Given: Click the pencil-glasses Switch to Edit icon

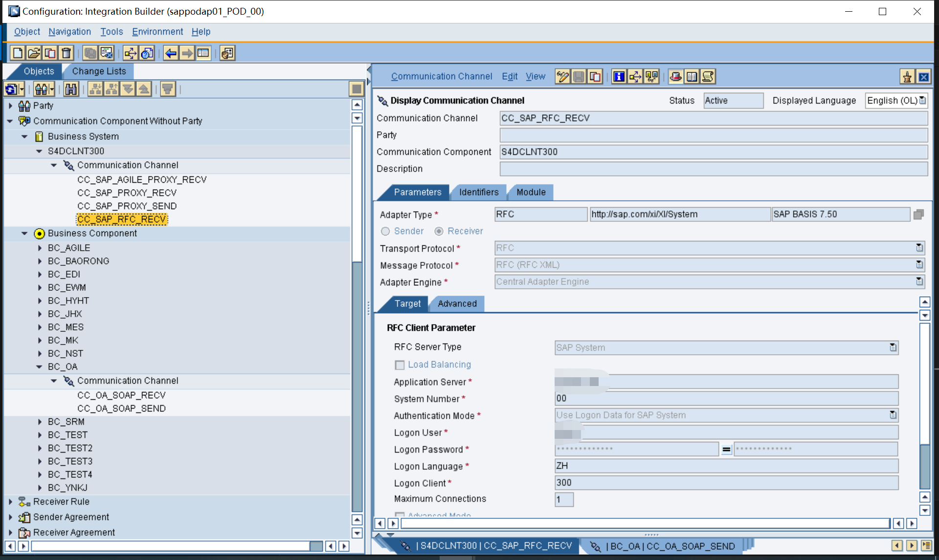Looking at the screenshot, I should tap(563, 77).
